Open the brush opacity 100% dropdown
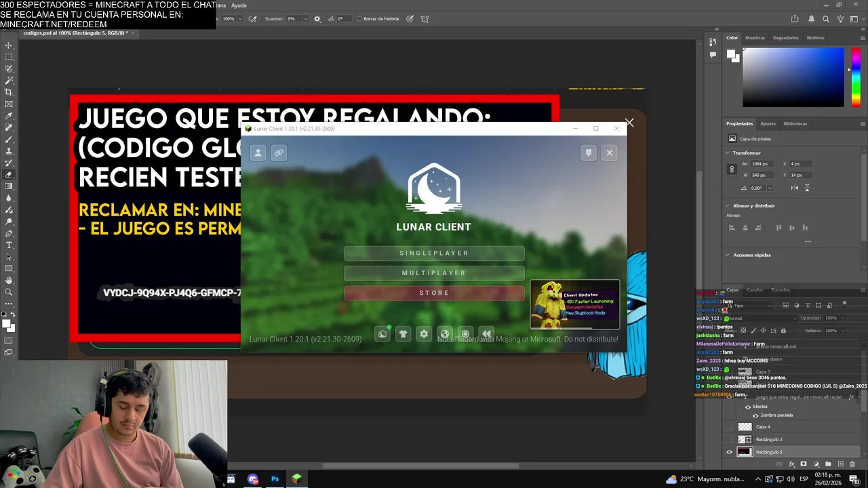The height and width of the screenshot is (488, 868). [241, 19]
